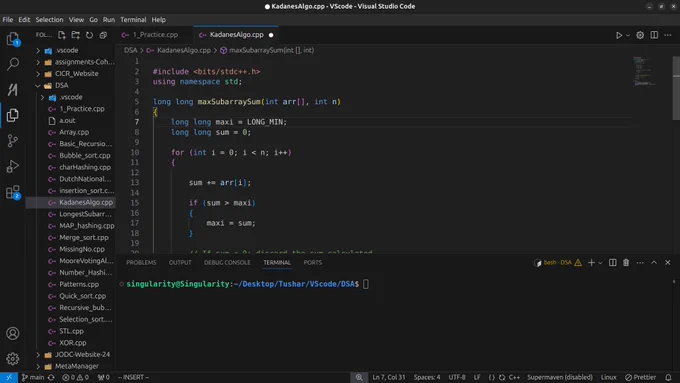Run the C++ file with play button
This screenshot has height=383, width=680.
click(x=619, y=35)
